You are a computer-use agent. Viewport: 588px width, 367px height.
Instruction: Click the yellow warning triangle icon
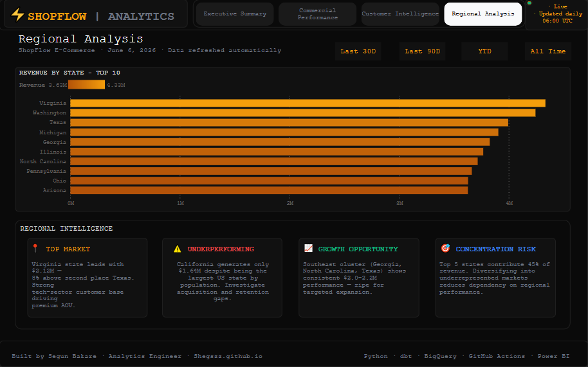click(x=178, y=249)
